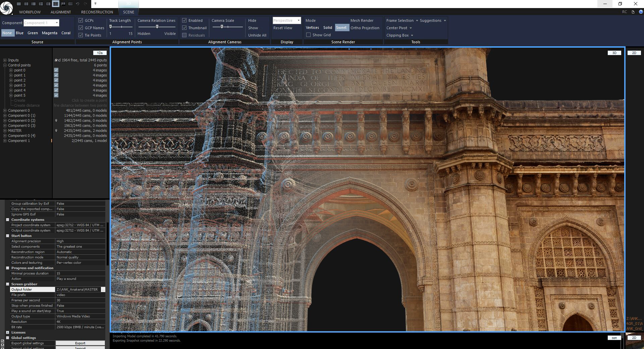Click Mesh Render
644x349 pixels.
coord(362,20)
